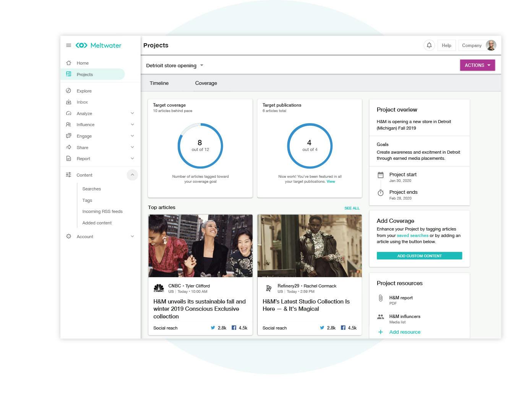Click the Explore compass icon
532x396 pixels.
coord(68,91)
